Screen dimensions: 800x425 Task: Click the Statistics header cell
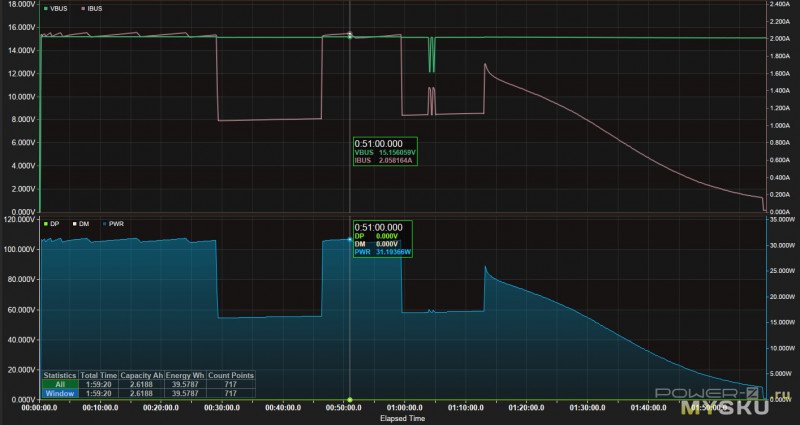(x=58, y=376)
